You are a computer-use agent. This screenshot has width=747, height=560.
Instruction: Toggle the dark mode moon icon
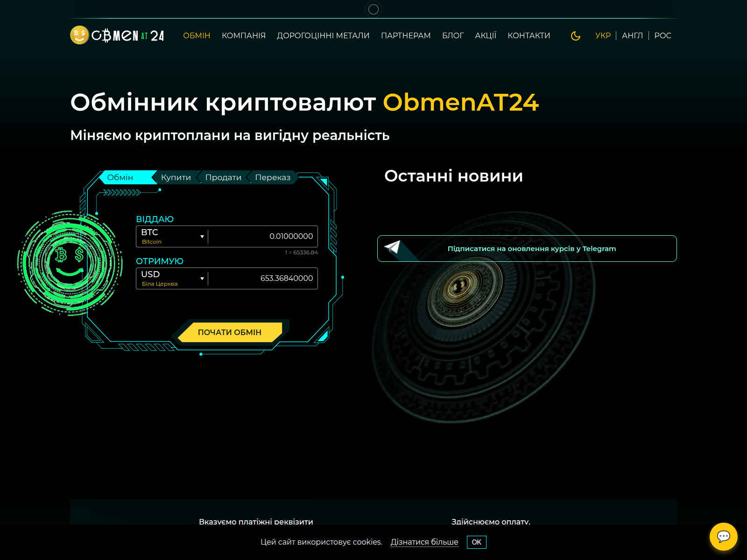click(576, 36)
